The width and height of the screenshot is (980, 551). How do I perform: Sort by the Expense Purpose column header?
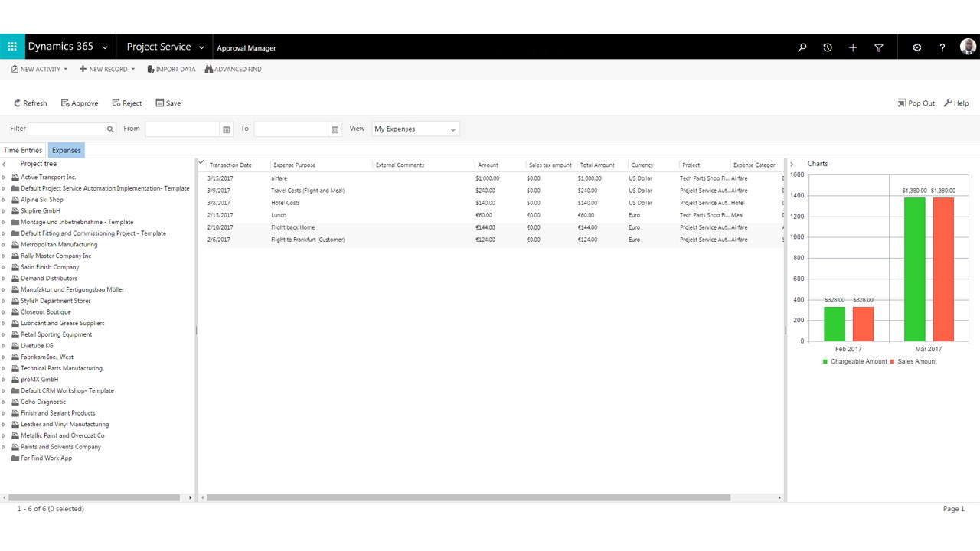point(295,165)
